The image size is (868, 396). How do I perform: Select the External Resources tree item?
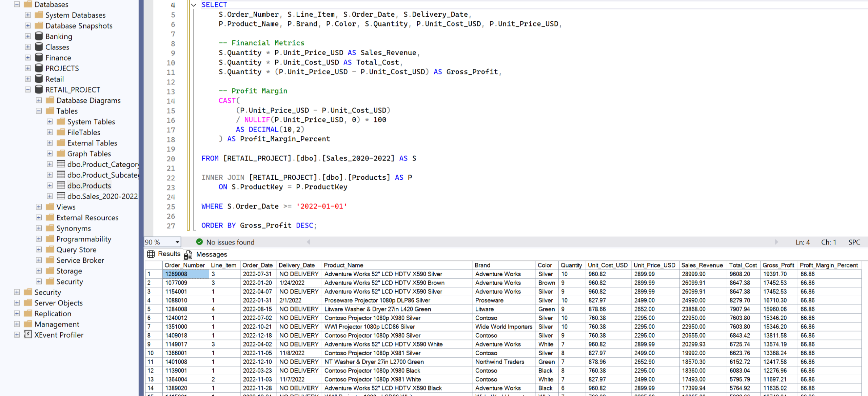coord(87,218)
